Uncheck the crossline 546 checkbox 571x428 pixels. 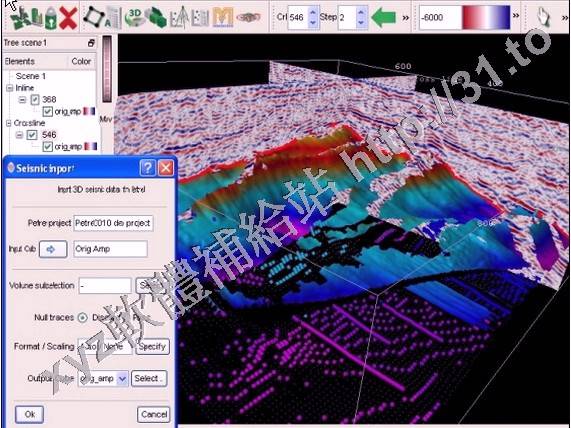[32, 135]
